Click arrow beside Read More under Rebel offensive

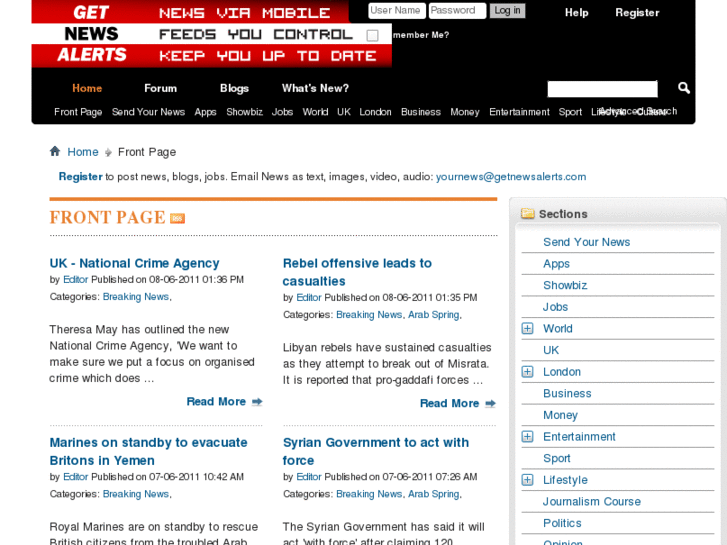[x=491, y=404]
